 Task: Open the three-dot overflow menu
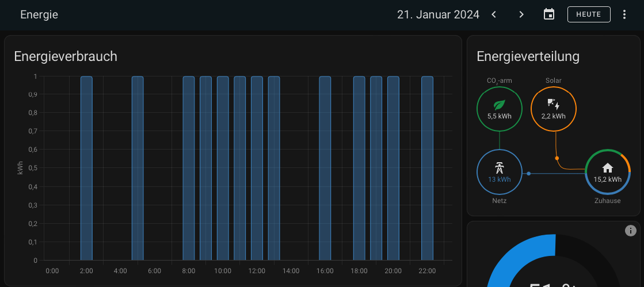click(x=624, y=14)
